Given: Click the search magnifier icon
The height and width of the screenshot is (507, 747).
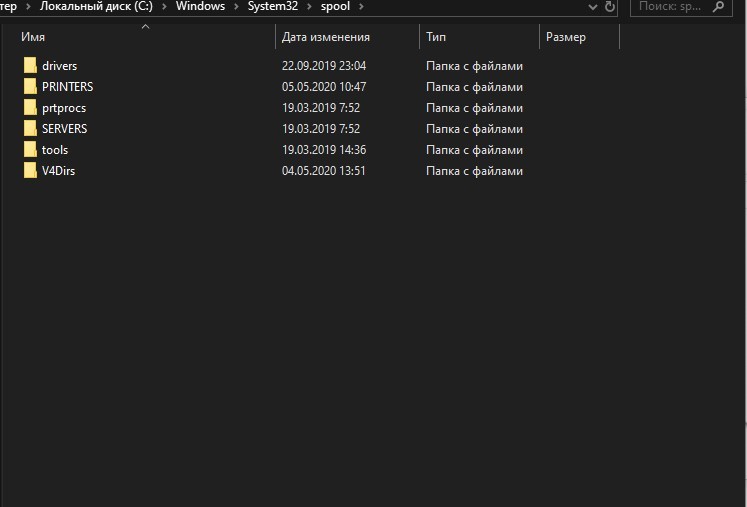Looking at the screenshot, I should [718, 7].
